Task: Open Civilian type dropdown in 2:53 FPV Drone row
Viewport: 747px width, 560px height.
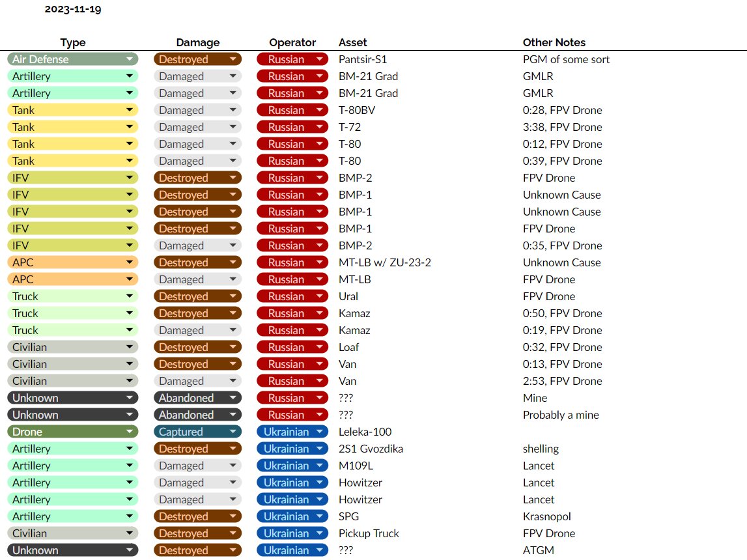Action: pyautogui.click(x=72, y=381)
